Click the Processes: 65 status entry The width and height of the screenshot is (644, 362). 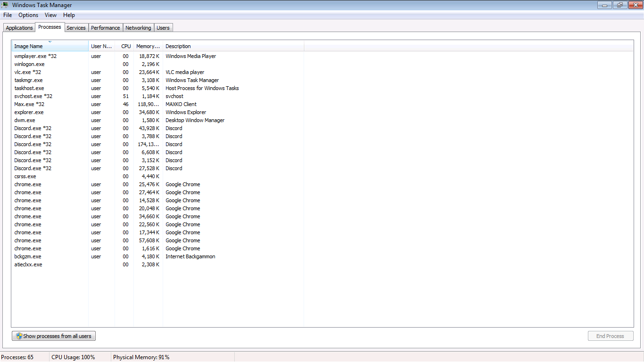tap(17, 357)
